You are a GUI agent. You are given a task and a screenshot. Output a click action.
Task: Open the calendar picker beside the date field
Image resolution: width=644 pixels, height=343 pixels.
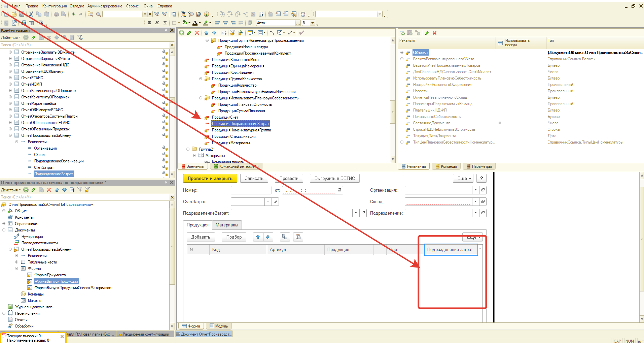(339, 190)
